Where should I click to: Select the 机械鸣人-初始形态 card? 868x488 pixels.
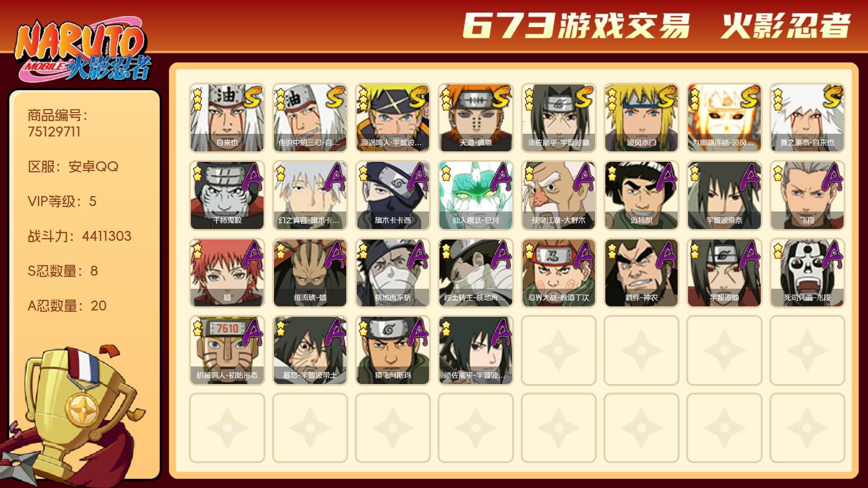pyautogui.click(x=227, y=351)
